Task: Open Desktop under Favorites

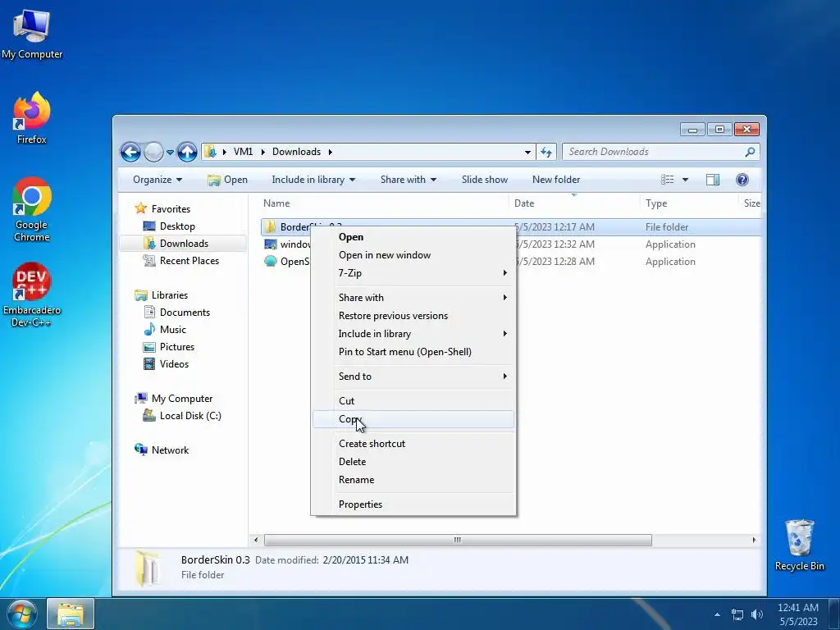Action: pos(169,226)
